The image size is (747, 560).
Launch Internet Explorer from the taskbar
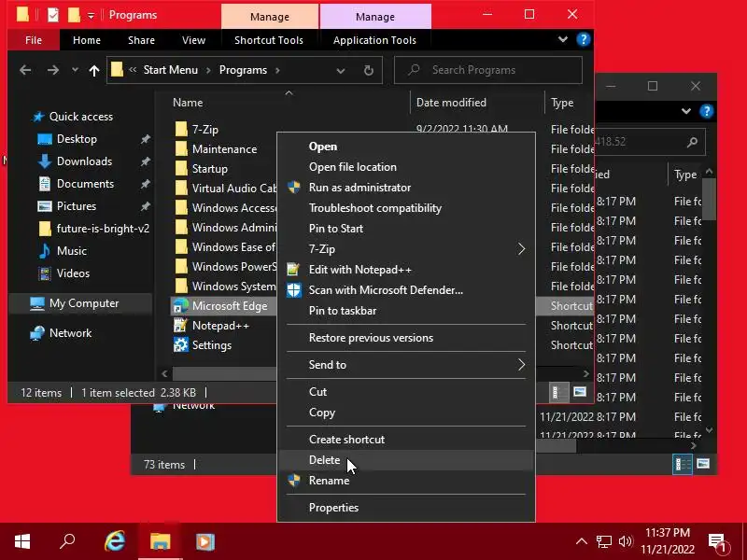click(x=115, y=541)
